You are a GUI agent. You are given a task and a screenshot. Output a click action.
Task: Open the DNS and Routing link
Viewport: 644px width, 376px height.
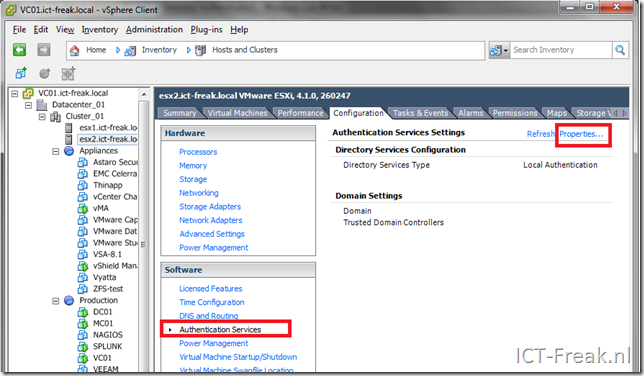[209, 316]
